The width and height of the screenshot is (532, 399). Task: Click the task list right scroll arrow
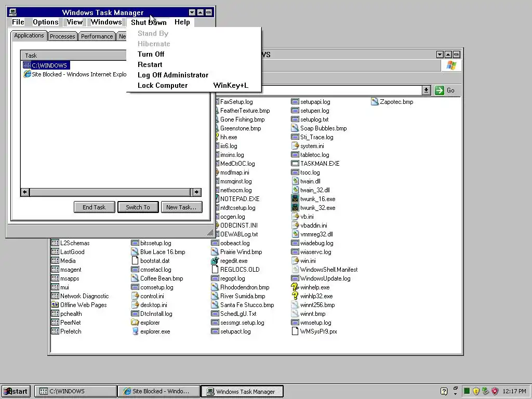197,192
